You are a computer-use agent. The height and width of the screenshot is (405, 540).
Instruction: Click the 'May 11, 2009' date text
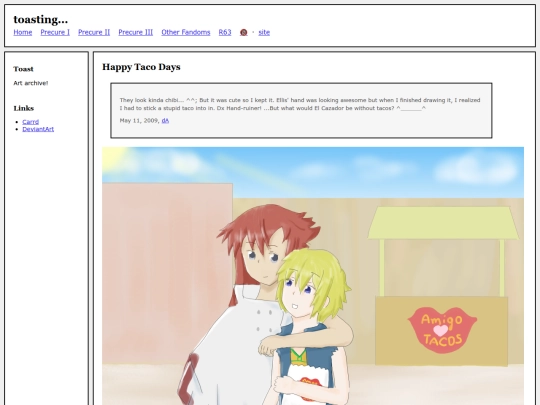[x=139, y=121]
